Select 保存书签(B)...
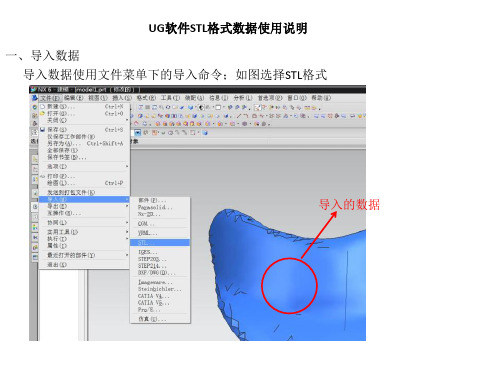The image size is (500, 375). pyautogui.click(x=84, y=157)
